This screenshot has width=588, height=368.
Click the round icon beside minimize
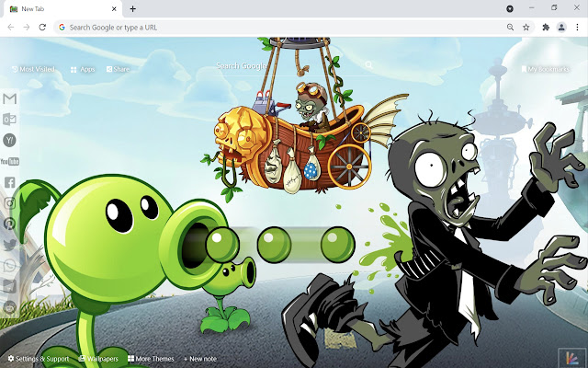pos(510,8)
